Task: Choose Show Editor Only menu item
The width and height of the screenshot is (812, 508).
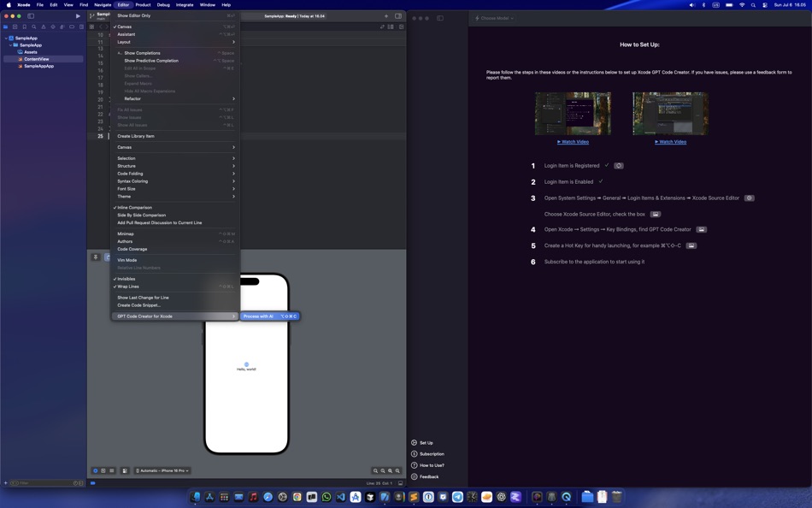Action: 174,15
